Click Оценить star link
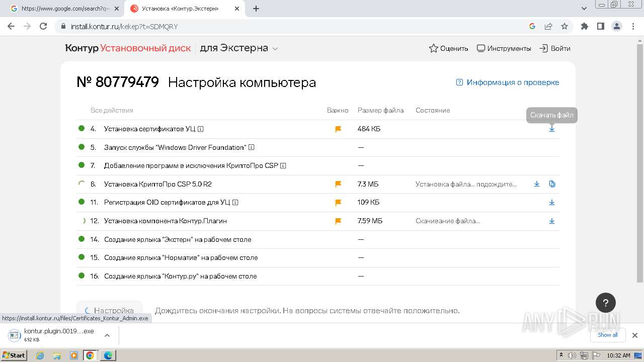The image size is (644, 362). point(448,48)
